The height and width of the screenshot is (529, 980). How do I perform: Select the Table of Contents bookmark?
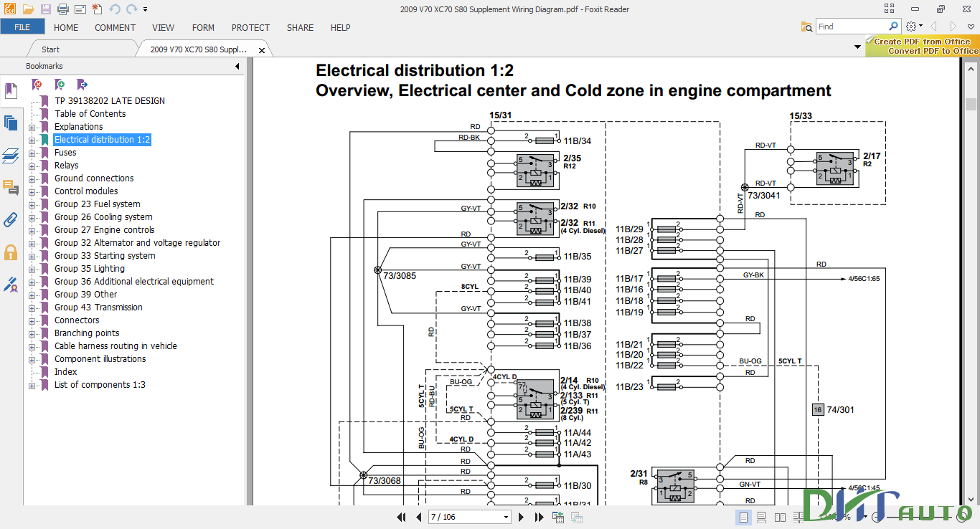pos(90,113)
